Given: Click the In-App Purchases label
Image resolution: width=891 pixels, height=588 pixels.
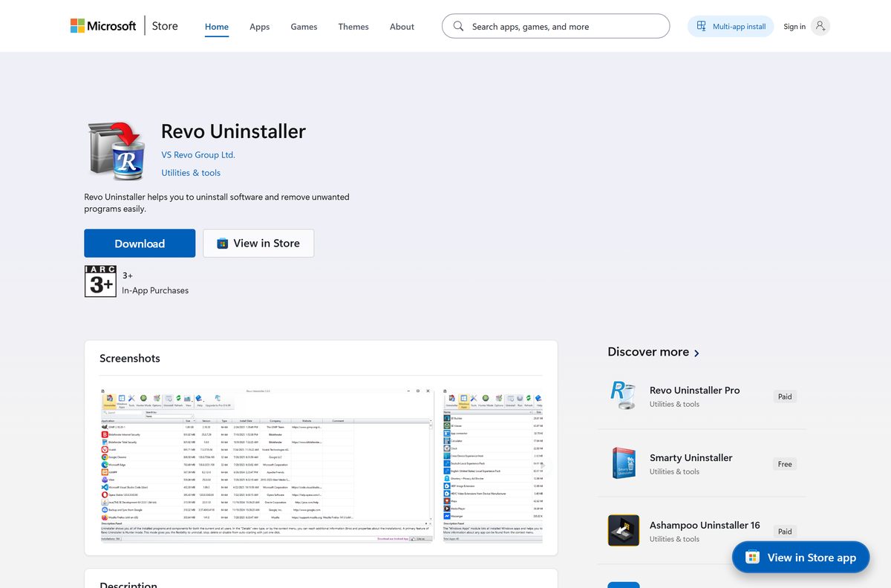Looking at the screenshot, I should [155, 290].
